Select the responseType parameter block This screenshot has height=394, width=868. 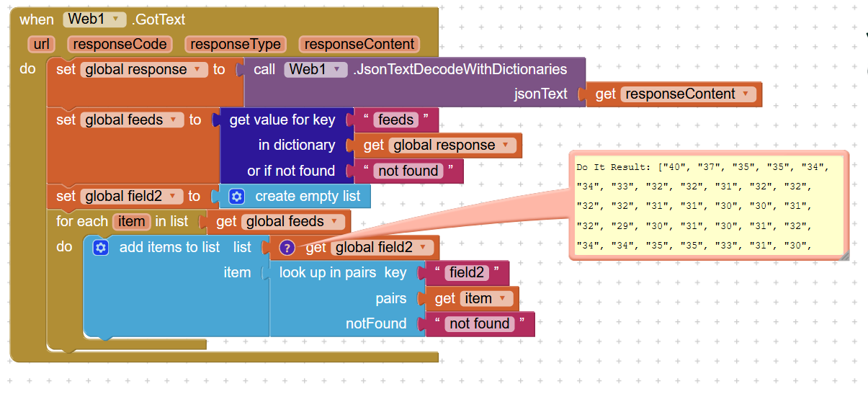click(236, 45)
